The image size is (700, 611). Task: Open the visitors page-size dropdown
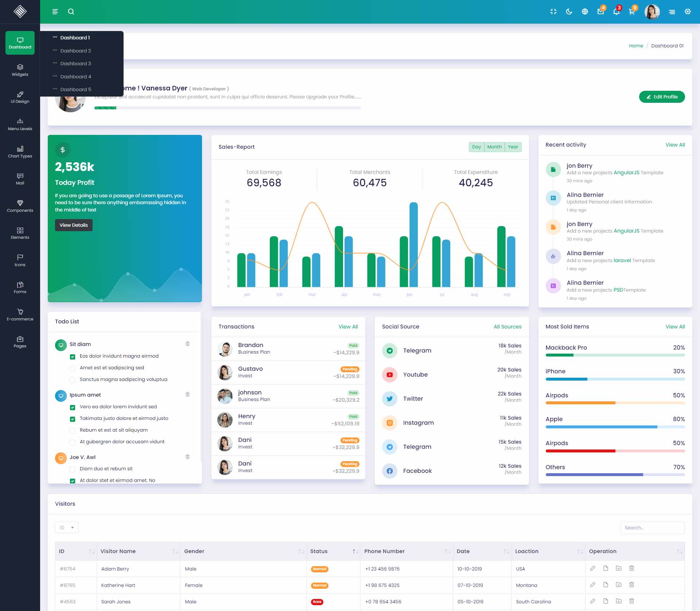click(67, 528)
